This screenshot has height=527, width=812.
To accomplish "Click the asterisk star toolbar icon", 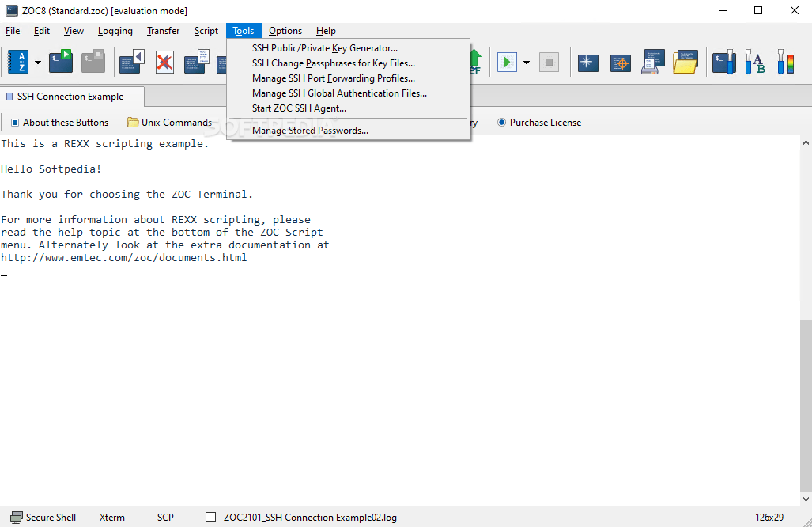I will click(x=587, y=63).
